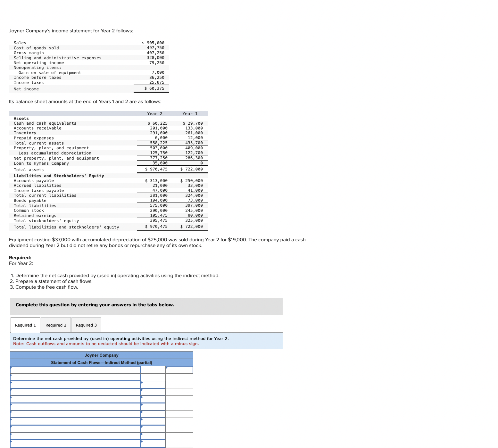This screenshot has height=448, width=498.
Task: Click the red note about minus signs
Action: pos(106,344)
